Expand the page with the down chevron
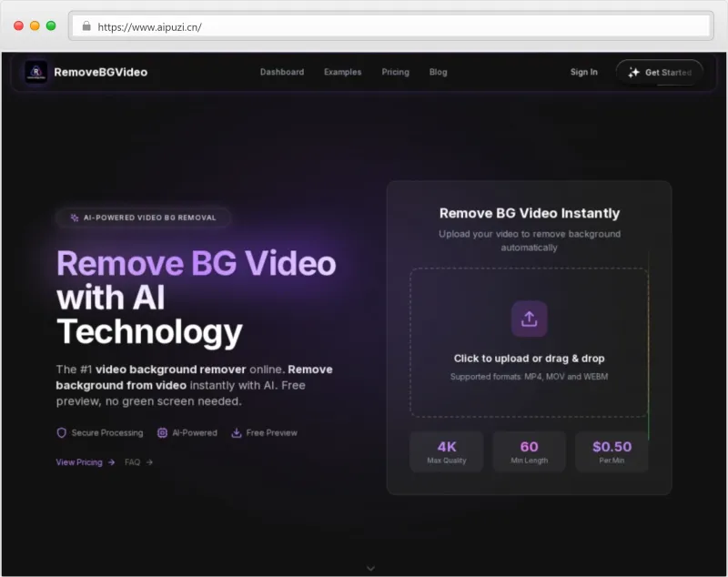Screen dimensions: 728x577 click(x=370, y=566)
